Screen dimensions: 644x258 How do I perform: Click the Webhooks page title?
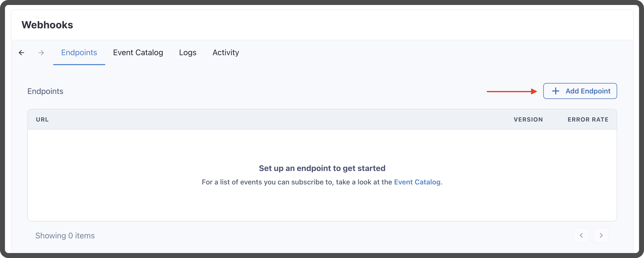tap(47, 25)
